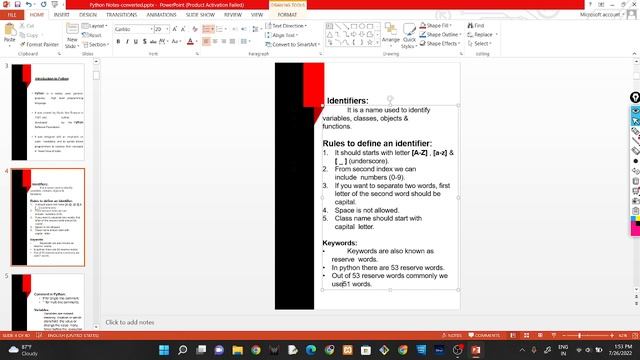Select slide 5 thumbnail Comment in Python
The height and width of the screenshot is (360, 640).
pos(48,302)
